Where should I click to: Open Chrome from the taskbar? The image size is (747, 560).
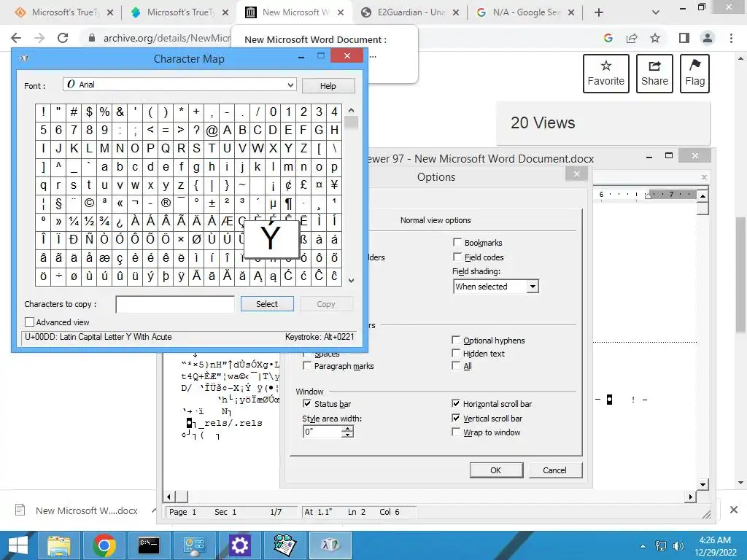(104, 545)
